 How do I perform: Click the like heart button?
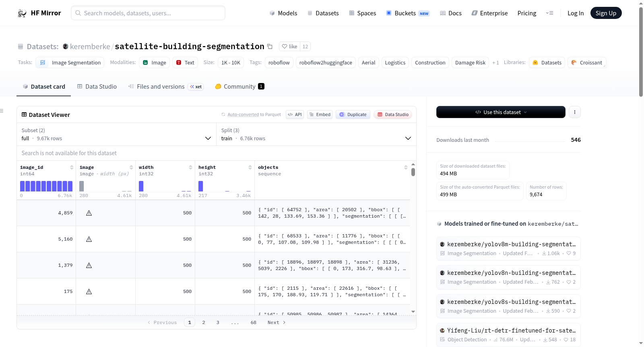tap(289, 47)
